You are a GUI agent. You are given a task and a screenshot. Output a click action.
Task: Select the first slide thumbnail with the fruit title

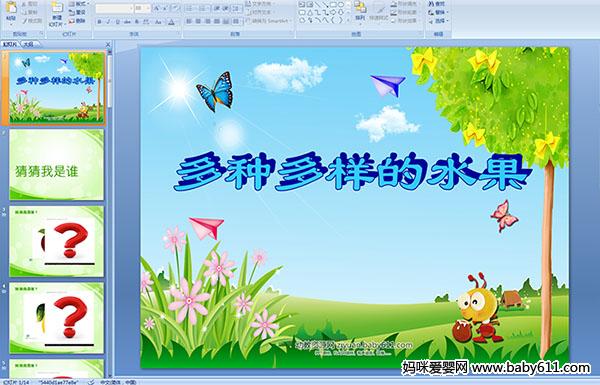57,88
